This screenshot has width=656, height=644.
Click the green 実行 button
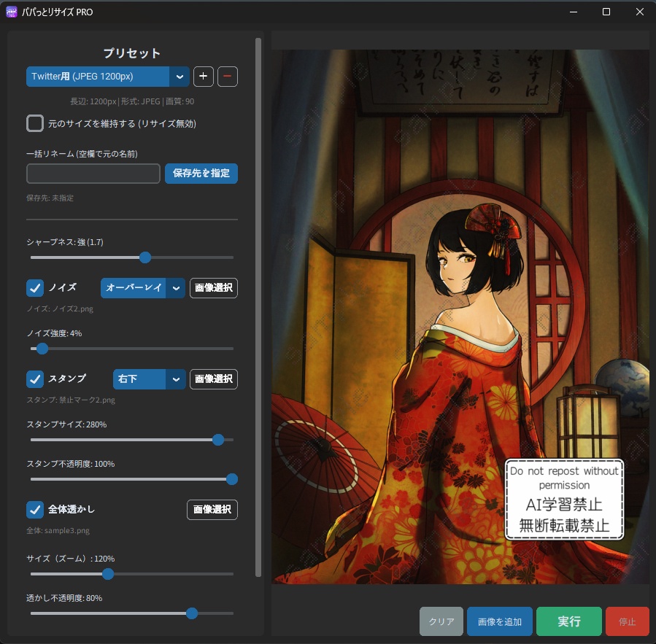(569, 621)
